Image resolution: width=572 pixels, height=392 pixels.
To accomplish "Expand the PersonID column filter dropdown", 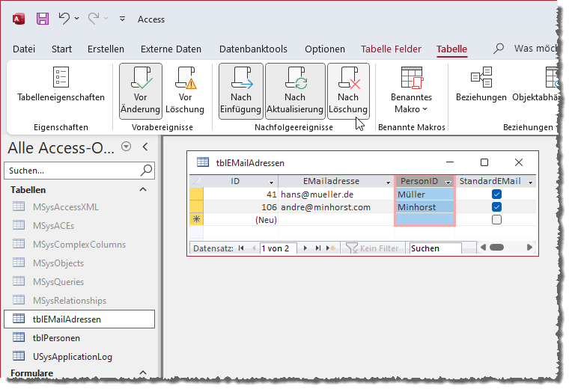I will (x=448, y=182).
